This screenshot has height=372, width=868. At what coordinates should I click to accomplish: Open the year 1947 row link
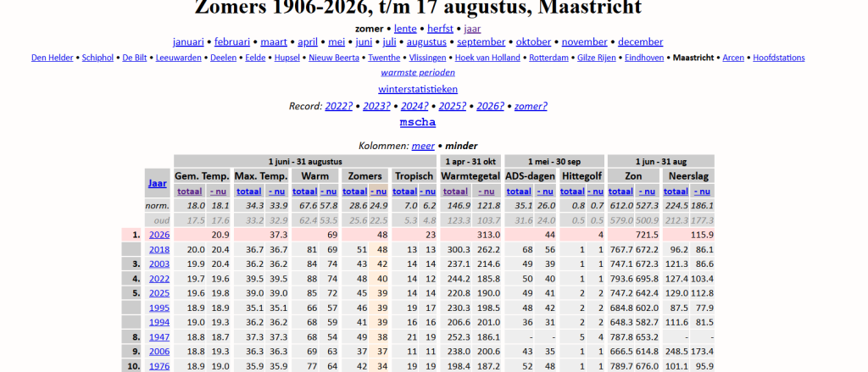click(159, 336)
